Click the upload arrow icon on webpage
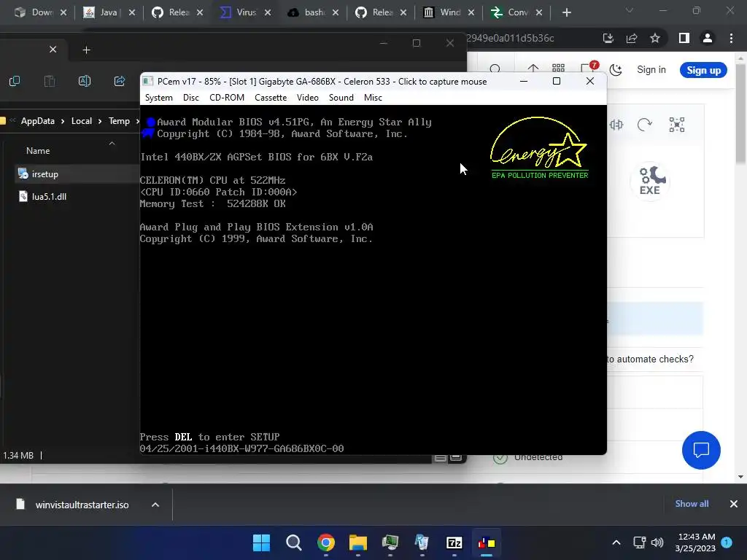The image size is (747, 560). point(533,69)
